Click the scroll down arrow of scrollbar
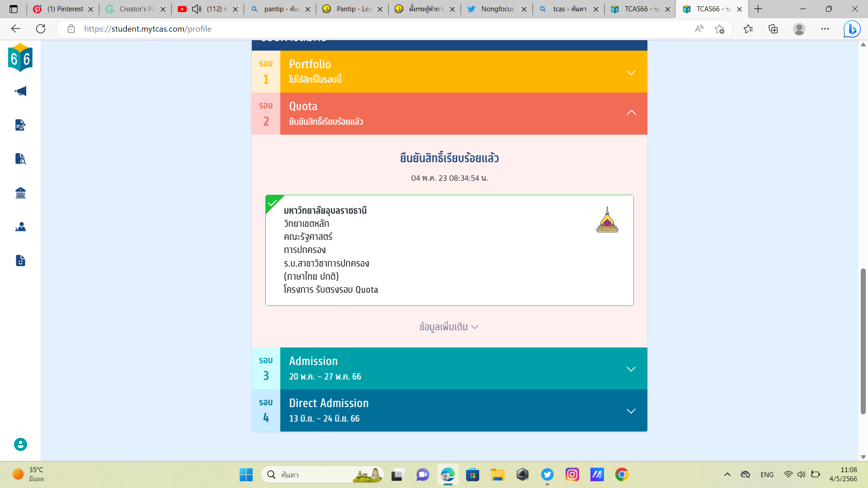The image size is (868, 488). [x=863, y=457]
